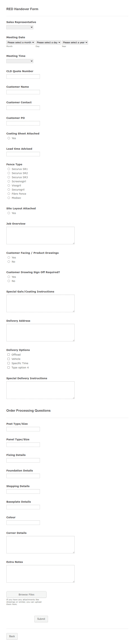Select No for Customer Drawing Sign Off Required
The height and width of the screenshot is (644, 135).
(x=9, y=281)
